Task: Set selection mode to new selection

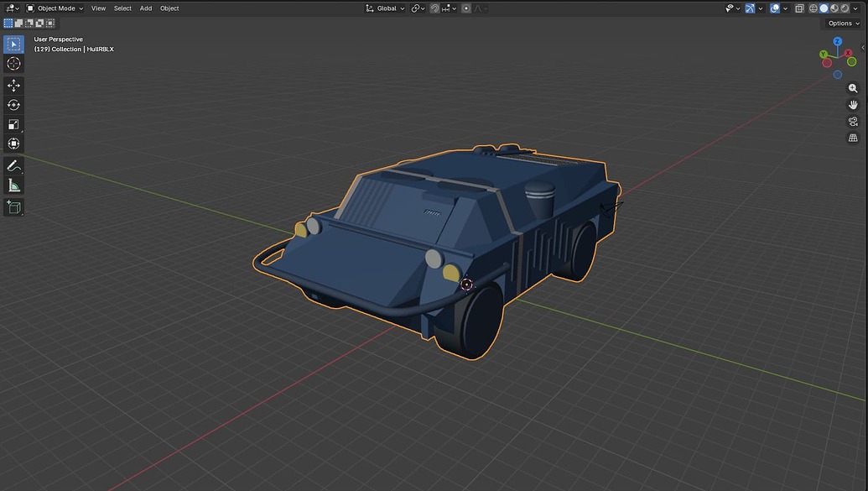Action: pos(8,24)
